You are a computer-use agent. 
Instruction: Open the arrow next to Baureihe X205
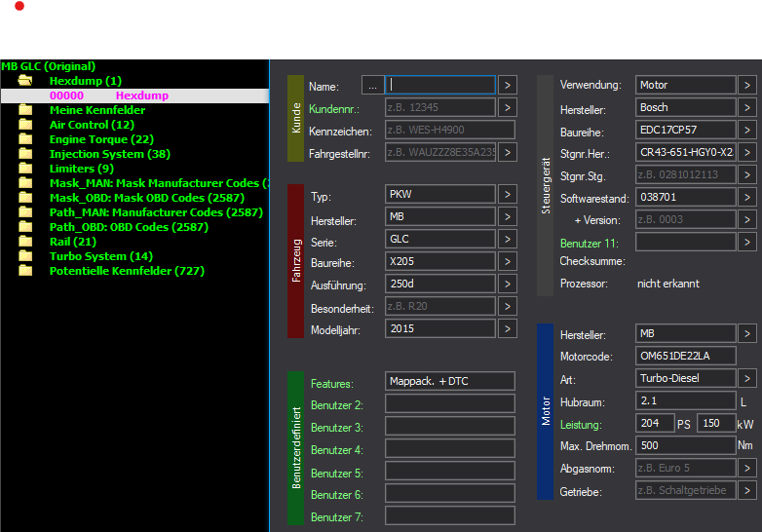[508, 261]
